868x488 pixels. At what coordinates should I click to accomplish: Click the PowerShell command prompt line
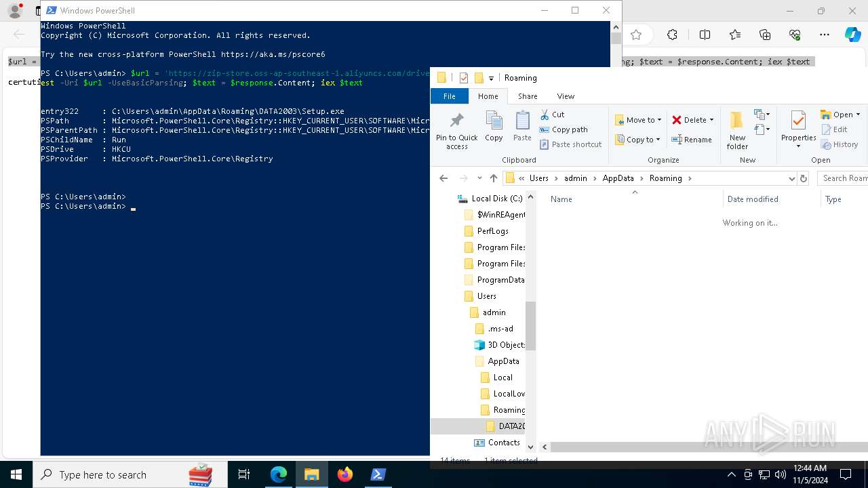point(88,206)
